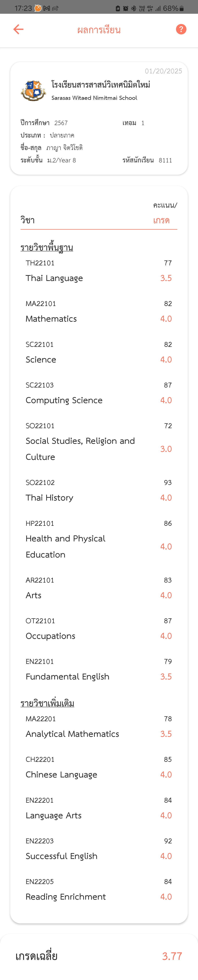The width and height of the screenshot is (198, 980).
Task: Open the help question mark icon
Action: pyautogui.click(x=181, y=29)
